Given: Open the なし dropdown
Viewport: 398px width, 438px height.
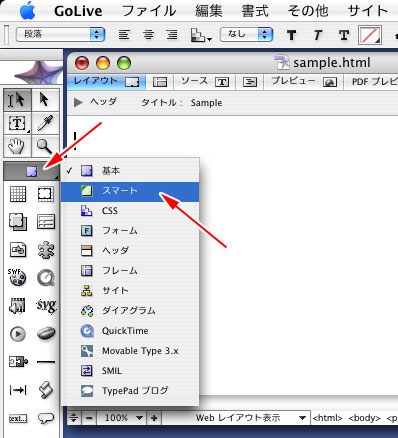Looking at the screenshot, I should point(246,34).
